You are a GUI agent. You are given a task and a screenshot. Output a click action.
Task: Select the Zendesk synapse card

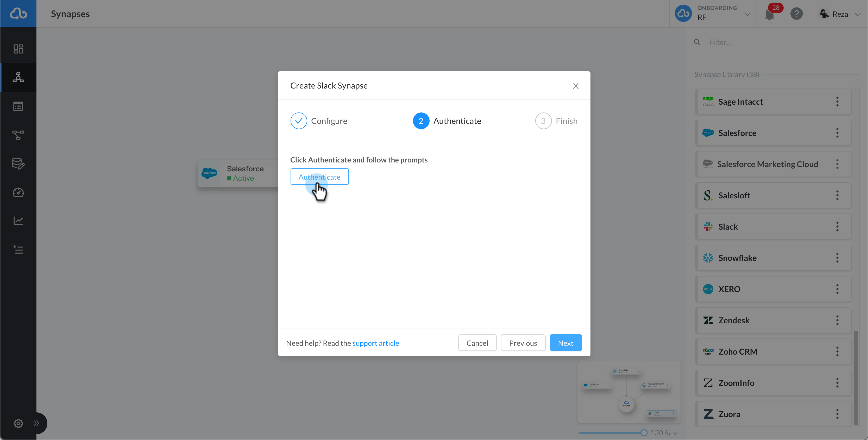(773, 320)
